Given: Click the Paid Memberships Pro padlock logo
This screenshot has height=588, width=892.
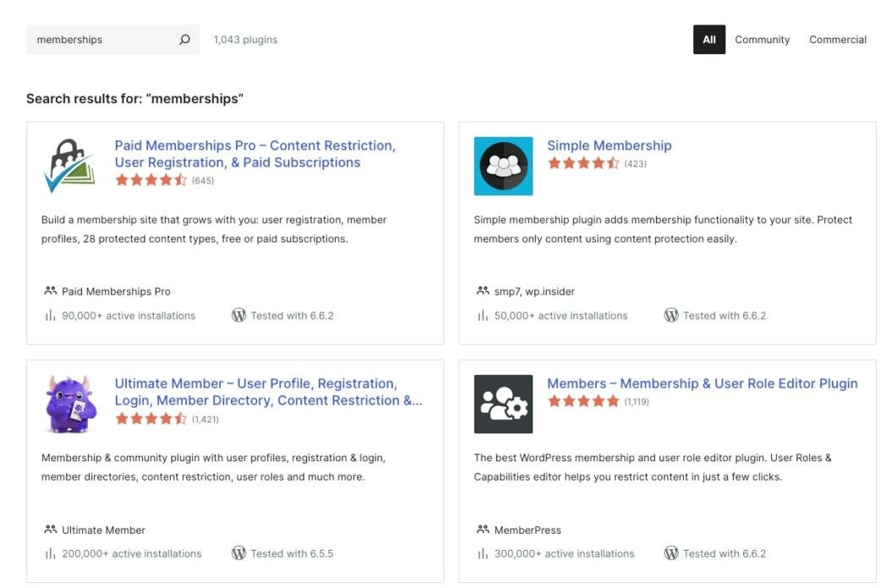Looking at the screenshot, I should tap(69, 166).
